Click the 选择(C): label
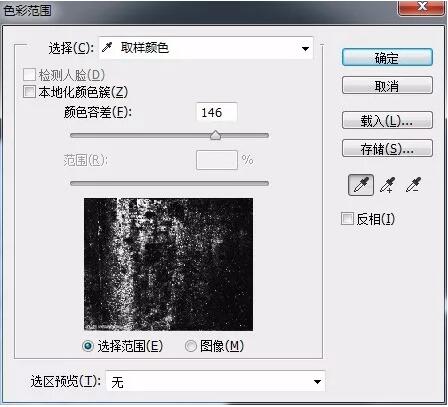Image resolution: width=448 pixels, height=407 pixels. 71,49
